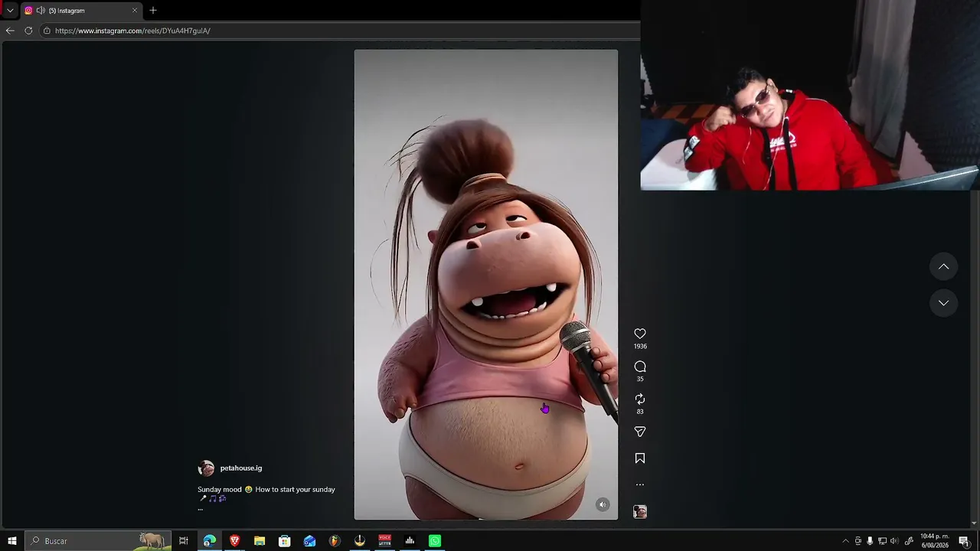
Task: Click the repost count 83
Action: click(x=640, y=412)
